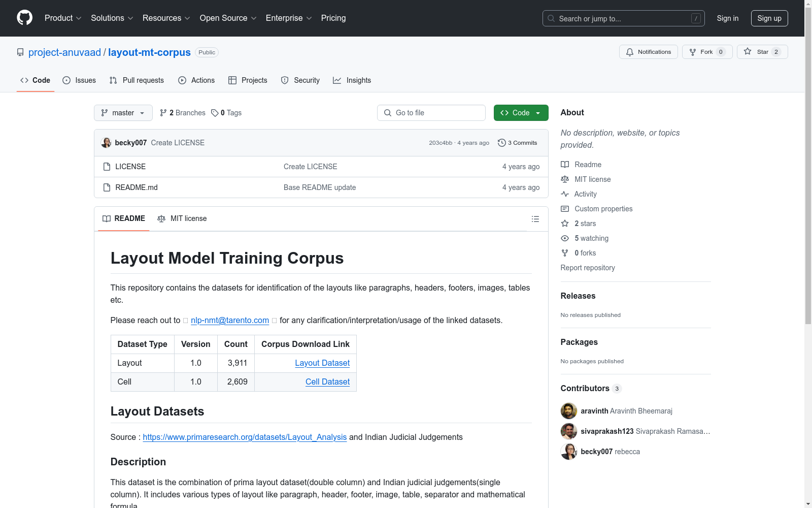Click the repository icon beside project-anuvaad
Image resolution: width=812 pixels, height=508 pixels.
20,52
